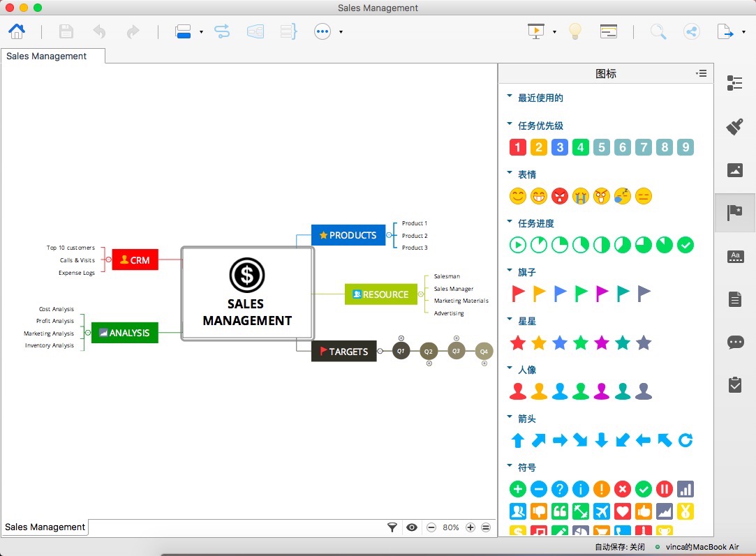Open the Comments sidebar panel

pos(735,343)
